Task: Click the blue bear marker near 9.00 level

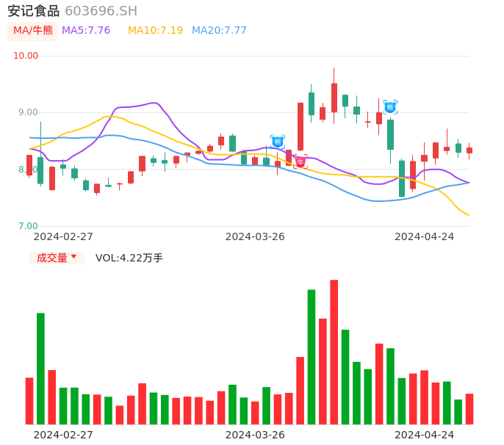Action: [390, 106]
